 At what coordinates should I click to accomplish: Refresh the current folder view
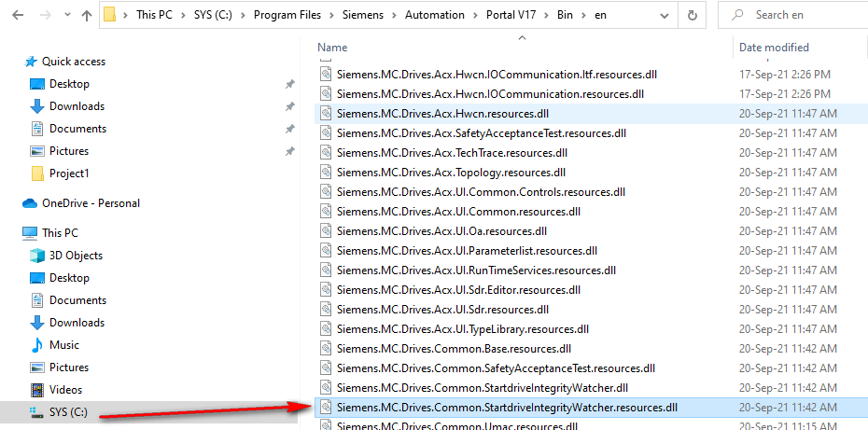click(692, 16)
